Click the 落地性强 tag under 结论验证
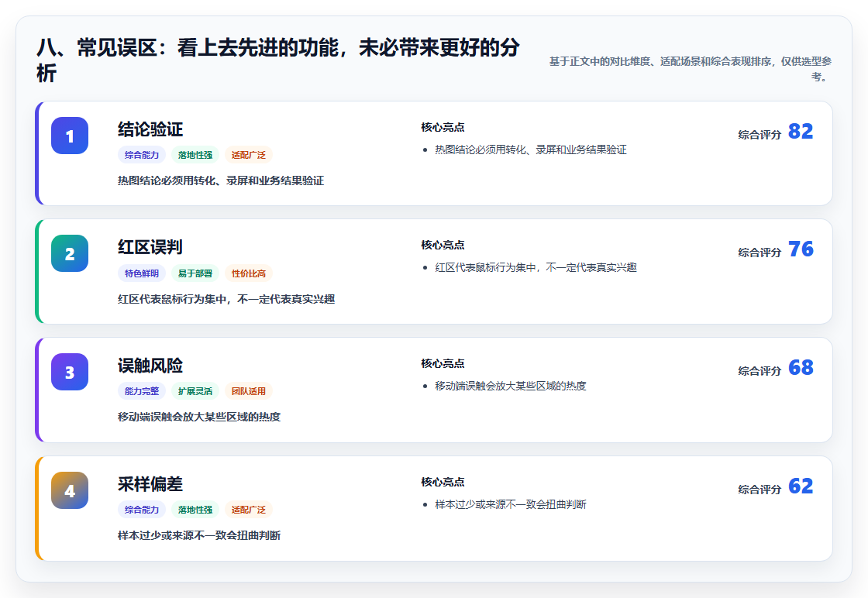868x598 pixels. coord(195,155)
